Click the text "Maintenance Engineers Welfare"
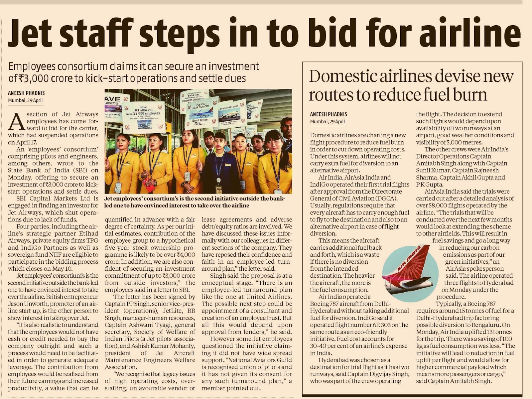Screen dimensions: 532x399 pos(150,360)
